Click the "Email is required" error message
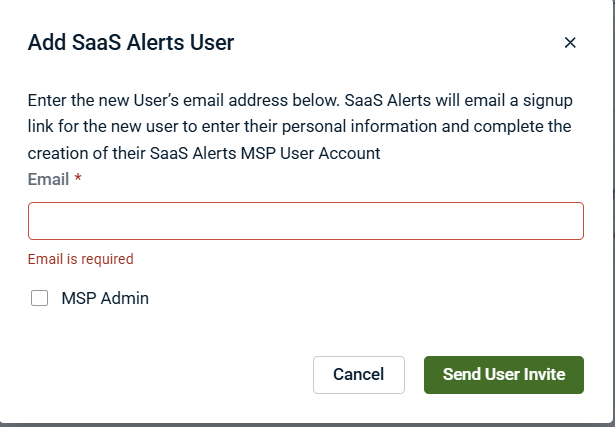This screenshot has height=427, width=615. click(x=80, y=259)
